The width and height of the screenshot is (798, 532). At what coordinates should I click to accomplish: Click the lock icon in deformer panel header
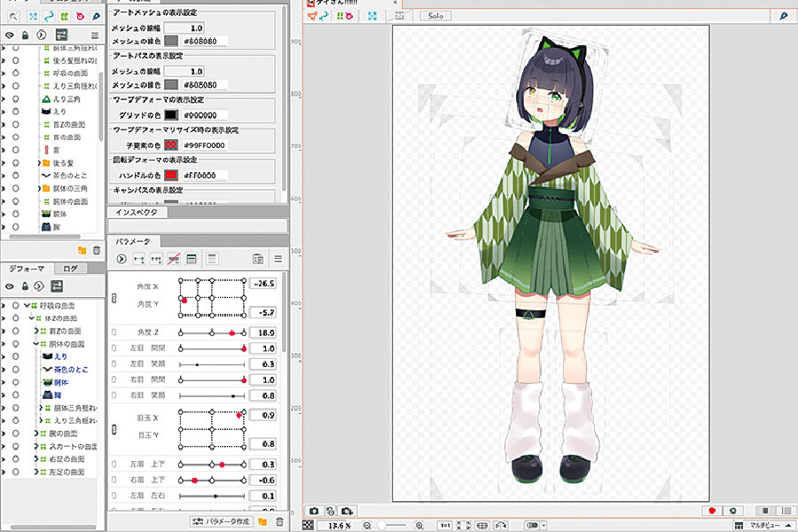pos(25,286)
